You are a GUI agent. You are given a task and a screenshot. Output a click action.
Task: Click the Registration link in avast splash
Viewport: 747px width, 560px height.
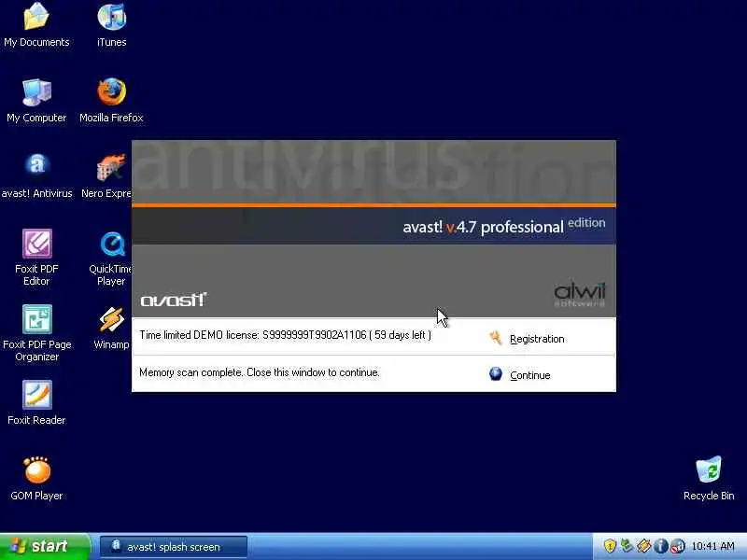(x=537, y=339)
